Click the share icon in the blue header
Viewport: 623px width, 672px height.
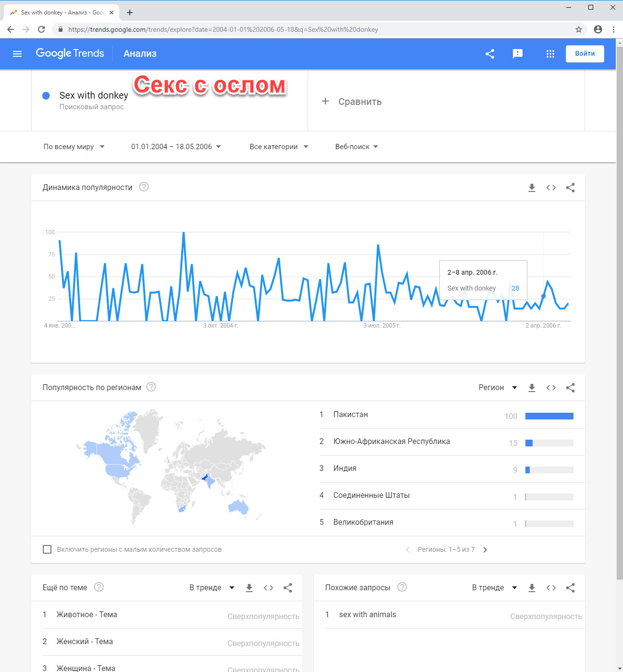tap(490, 54)
